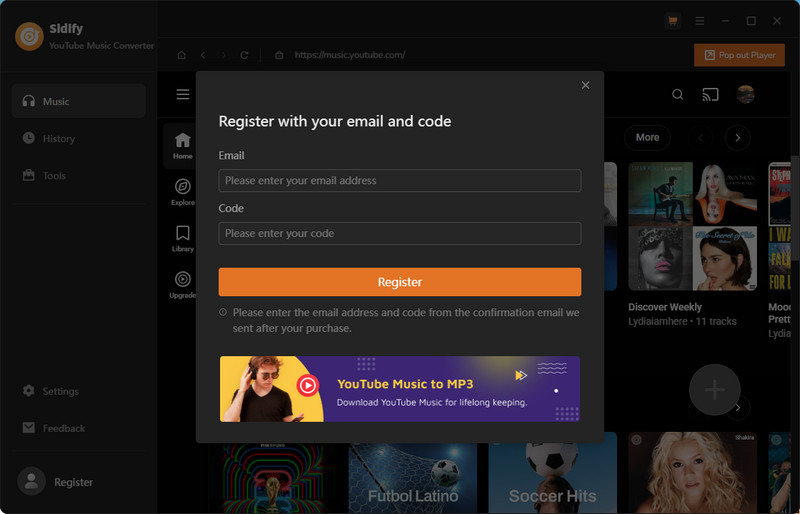Open the Shakira thumbnail card
800x514 pixels.
[692, 473]
